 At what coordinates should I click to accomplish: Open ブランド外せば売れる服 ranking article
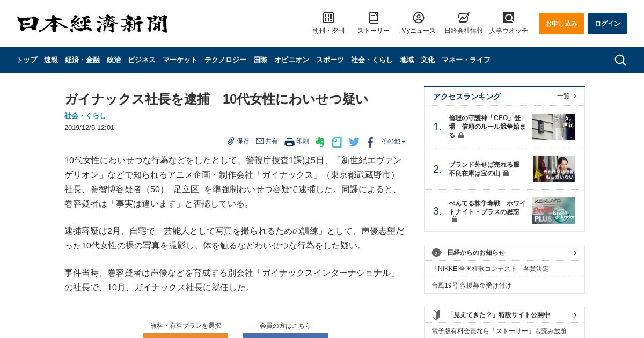click(x=484, y=169)
